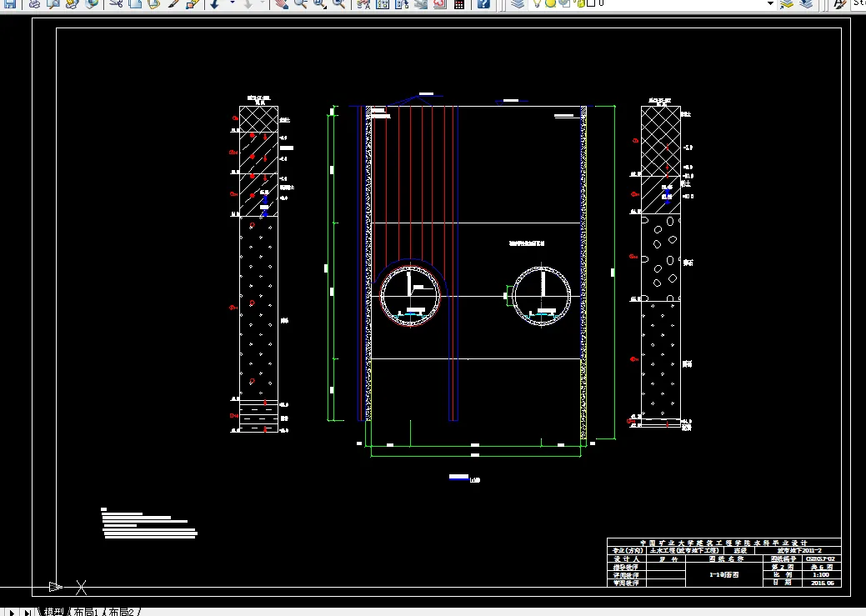Switch to the 模型 tab
The image size is (866, 616).
(x=54, y=612)
